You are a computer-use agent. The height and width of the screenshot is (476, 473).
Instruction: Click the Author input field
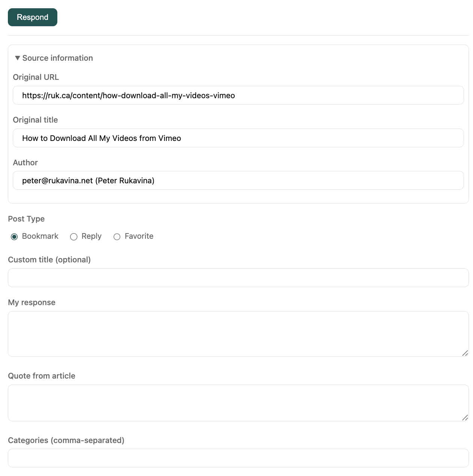[x=238, y=181]
